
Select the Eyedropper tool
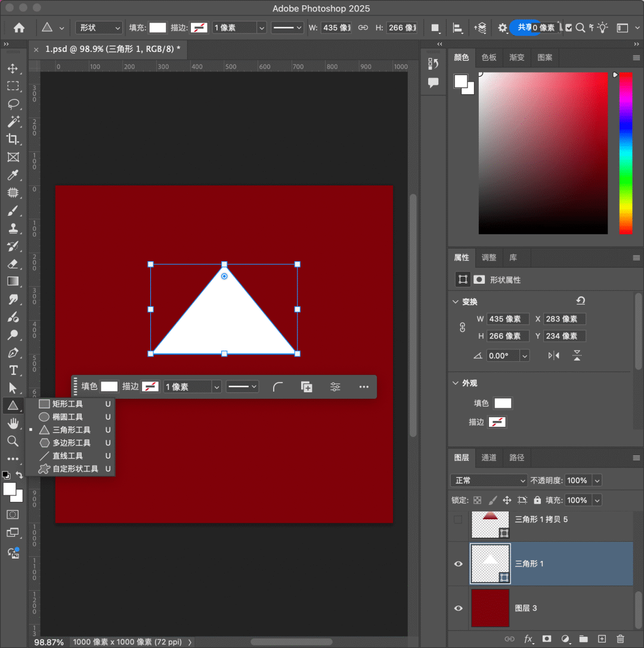pyautogui.click(x=13, y=175)
